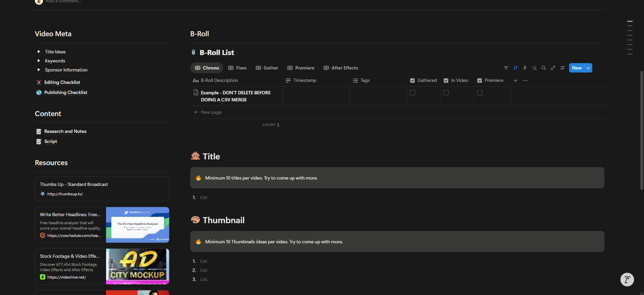
Task: Open Example - DON'T DELETE row title
Action: pos(236,96)
